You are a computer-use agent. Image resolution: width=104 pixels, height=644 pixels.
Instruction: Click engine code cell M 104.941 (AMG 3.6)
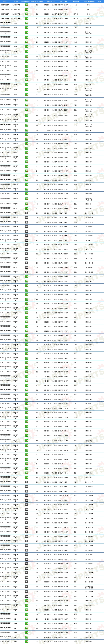tap(89, 199)
